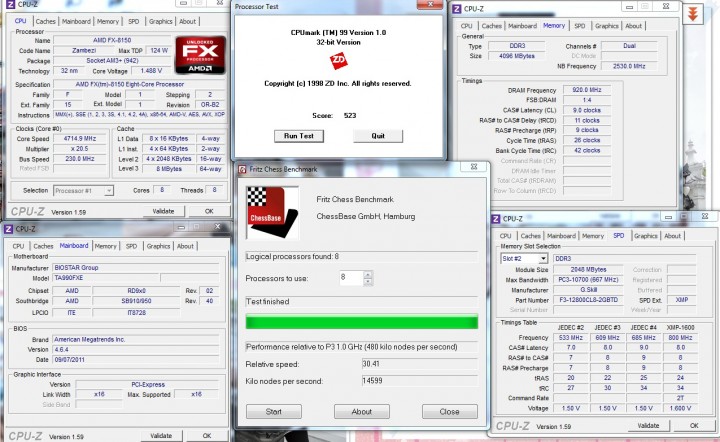Click the motherboard model TA990FXE

pyautogui.click(x=106, y=278)
